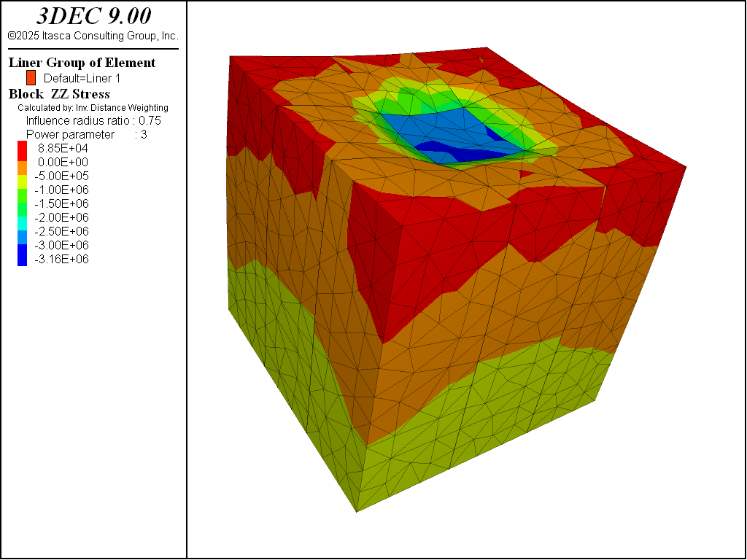The image size is (747, 560).
Task: Click the -1.00E+06 contour value label
Action: pyautogui.click(x=61, y=190)
